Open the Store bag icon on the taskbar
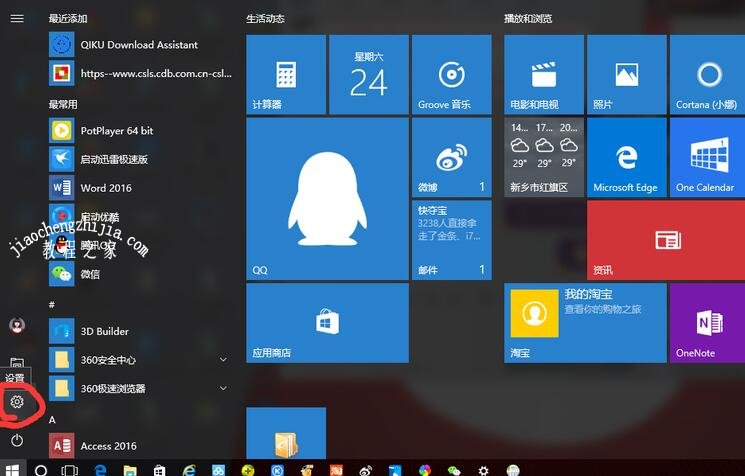745x476 pixels. tap(159, 470)
